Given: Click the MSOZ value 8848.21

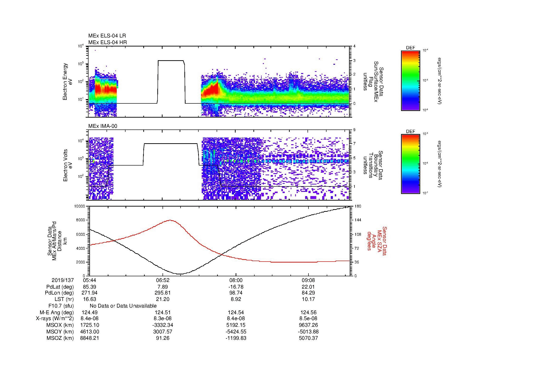Looking at the screenshot, I should click(89, 338).
